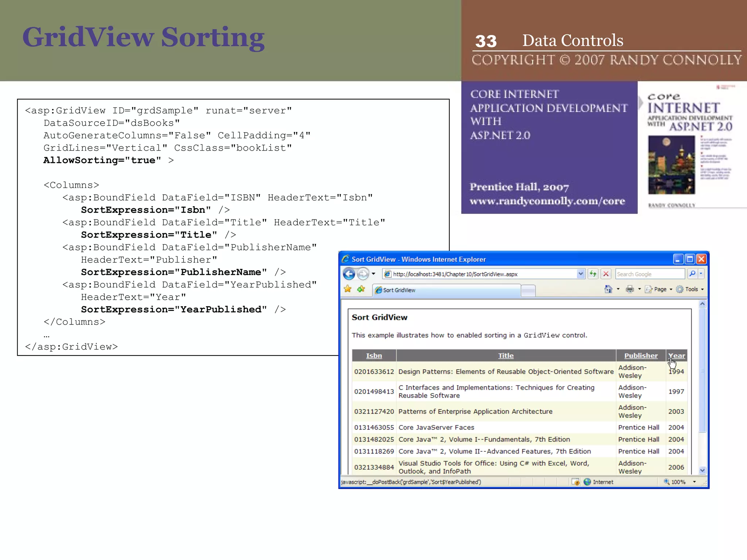Click ISBN cell 0201633612
This screenshot has height=560, width=747.
tap(374, 372)
